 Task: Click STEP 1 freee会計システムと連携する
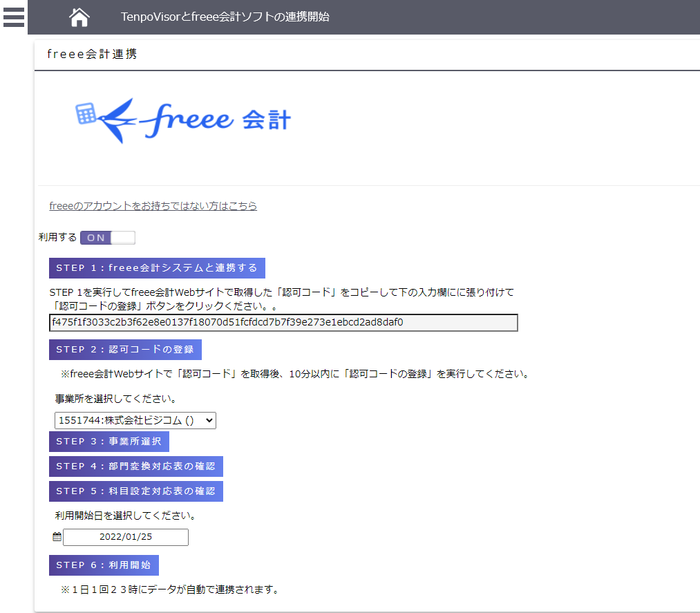pos(157,268)
